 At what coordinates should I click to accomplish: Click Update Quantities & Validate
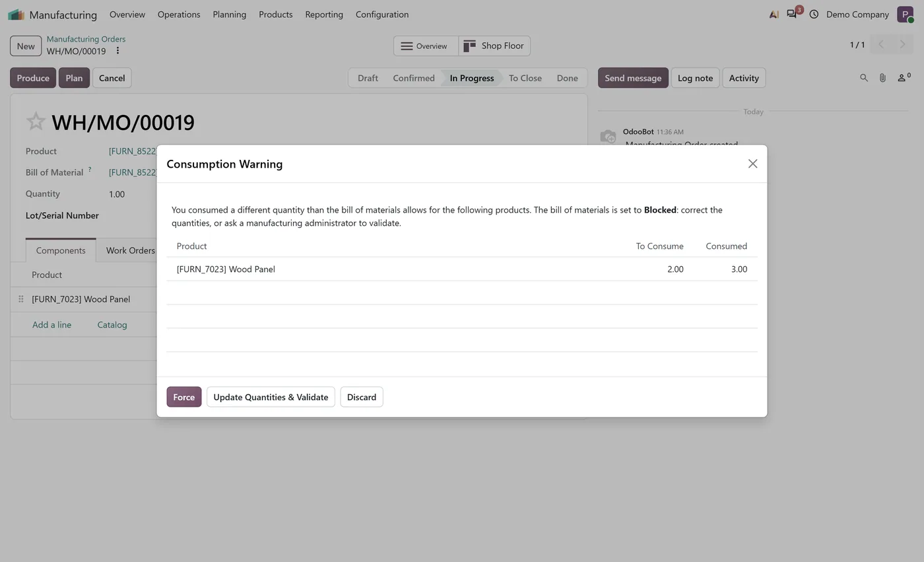tap(271, 397)
